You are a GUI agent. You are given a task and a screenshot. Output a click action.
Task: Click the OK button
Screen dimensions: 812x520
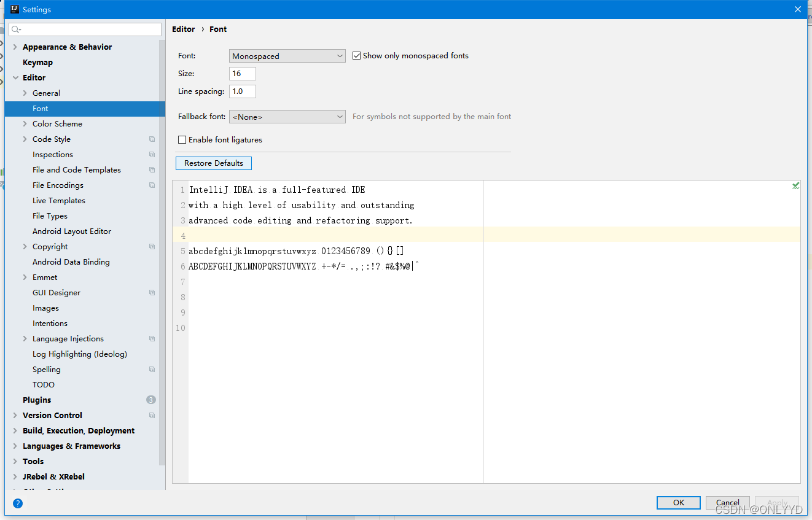point(679,503)
